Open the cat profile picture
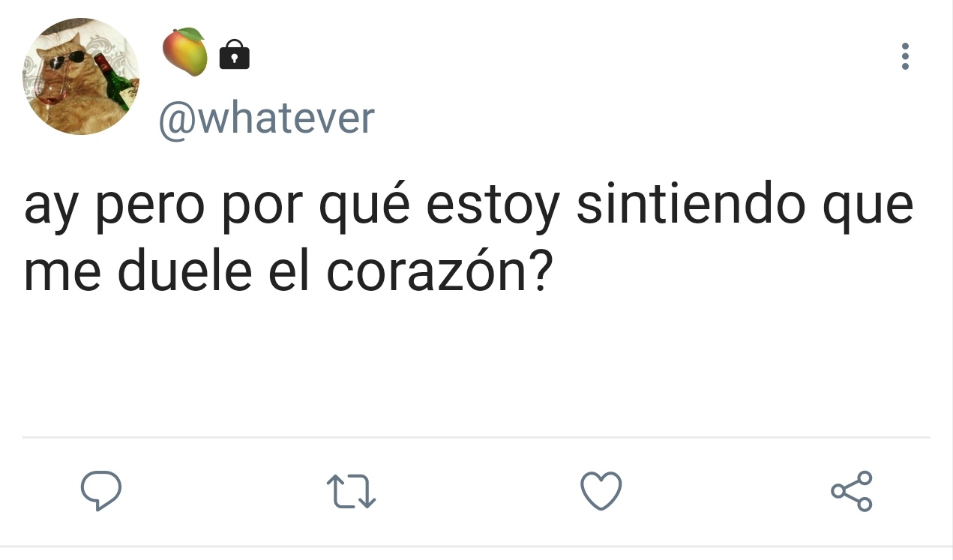 coord(81,76)
